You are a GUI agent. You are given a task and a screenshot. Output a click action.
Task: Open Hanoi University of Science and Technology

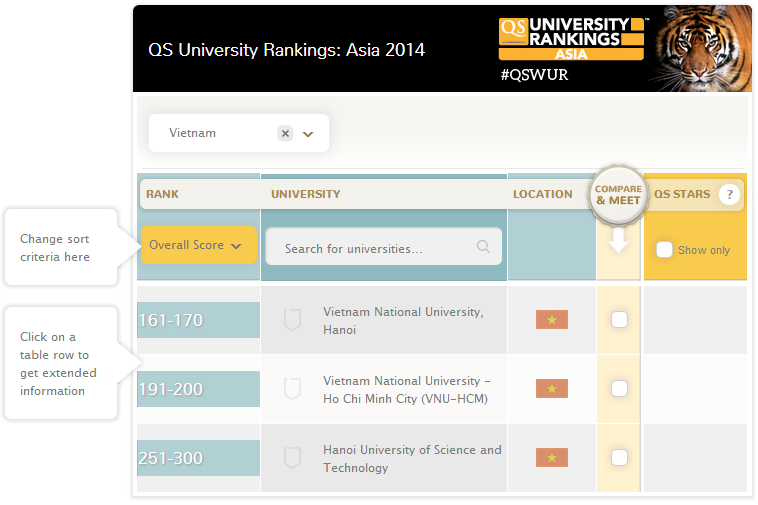coord(412,459)
